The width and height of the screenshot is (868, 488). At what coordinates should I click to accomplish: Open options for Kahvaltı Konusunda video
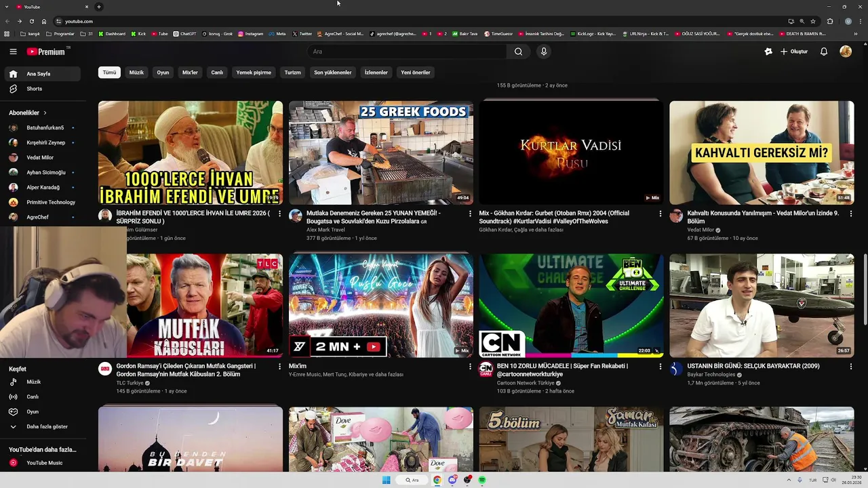[x=851, y=213]
